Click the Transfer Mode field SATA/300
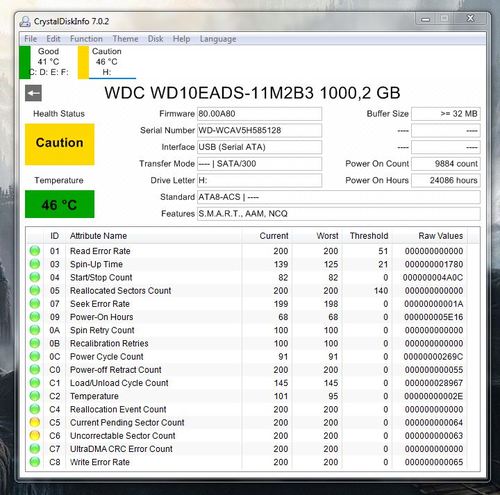This screenshot has height=495, width=500. (259, 164)
